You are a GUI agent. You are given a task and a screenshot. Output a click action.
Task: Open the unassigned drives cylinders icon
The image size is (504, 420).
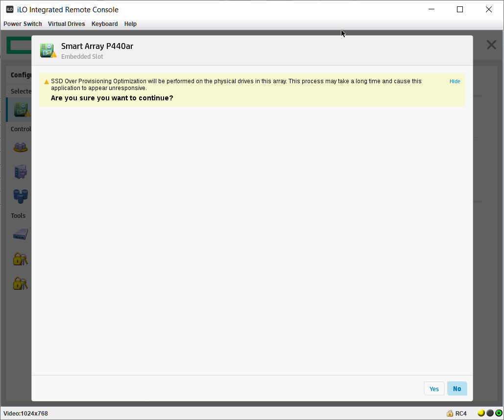pyautogui.click(x=21, y=196)
